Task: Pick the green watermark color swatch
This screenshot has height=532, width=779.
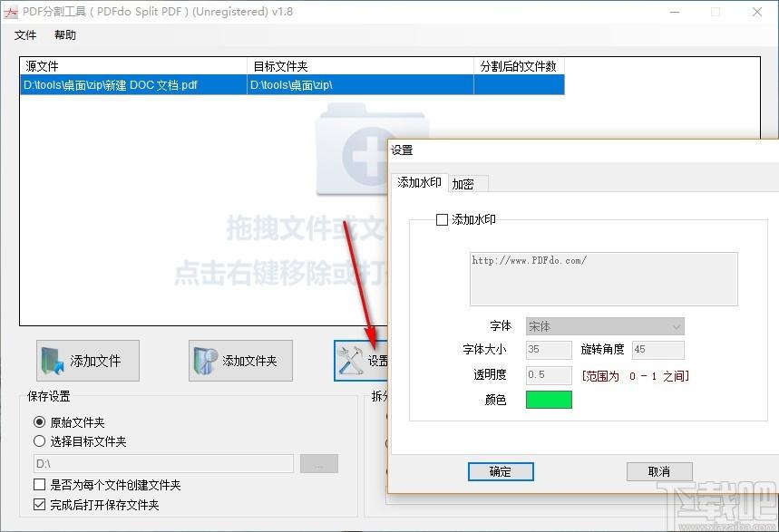Action: 549,400
